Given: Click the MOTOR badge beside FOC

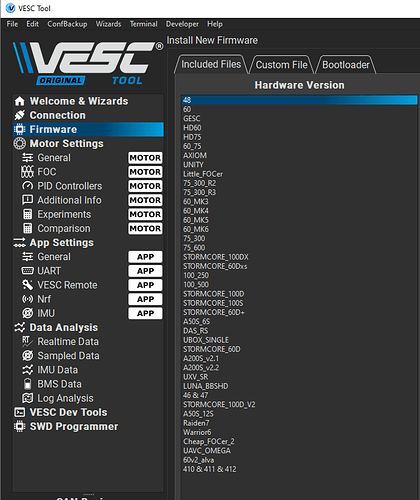Looking at the screenshot, I should [145, 172].
